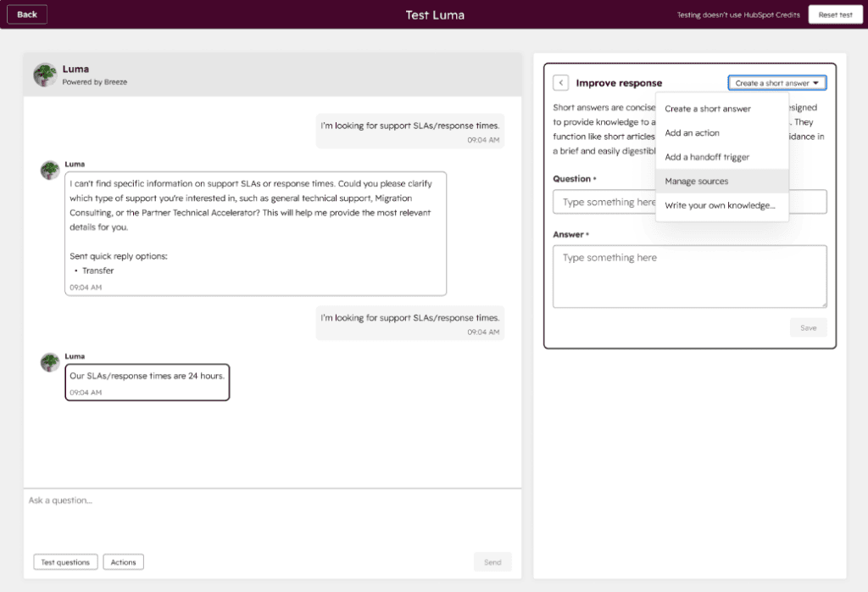The width and height of the screenshot is (868, 592).
Task: Click the Answer text area
Action: [x=690, y=276]
